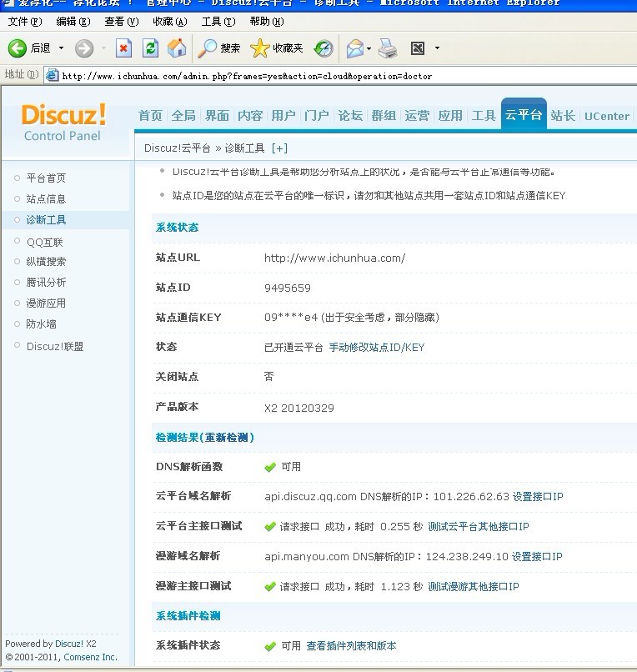This screenshot has width=637, height=672.
Task: Click the grey Forward arrow icon
Action: click(84, 48)
